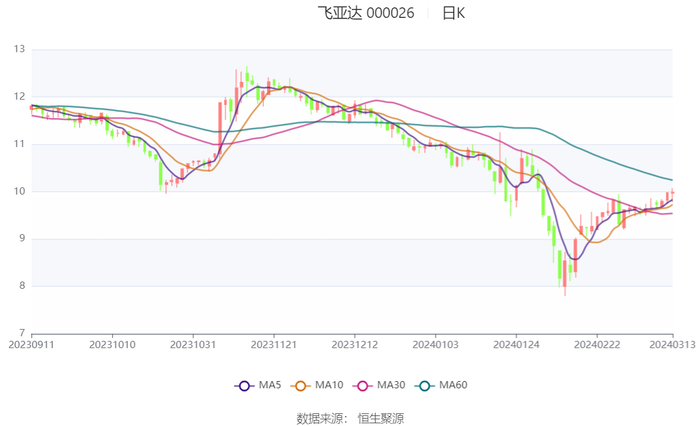The image size is (700, 426).
Task: Select the 20231121 x-axis date label
Action: pos(273,345)
